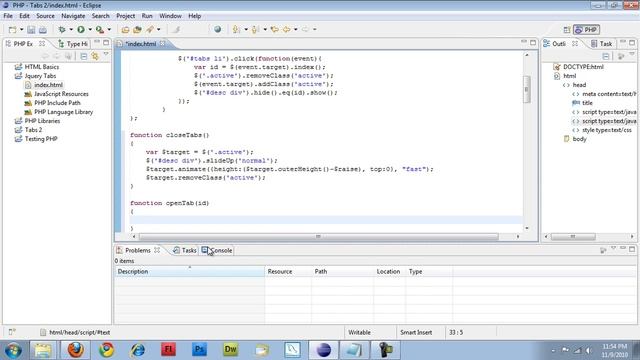Open the Run dropdown arrow
The width and height of the screenshot is (640, 360).
click(x=90, y=29)
